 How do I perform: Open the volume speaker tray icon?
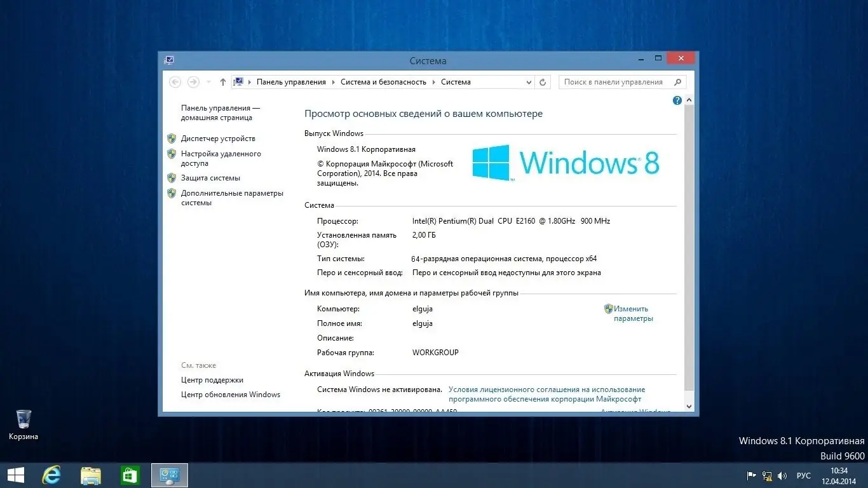coord(782,476)
